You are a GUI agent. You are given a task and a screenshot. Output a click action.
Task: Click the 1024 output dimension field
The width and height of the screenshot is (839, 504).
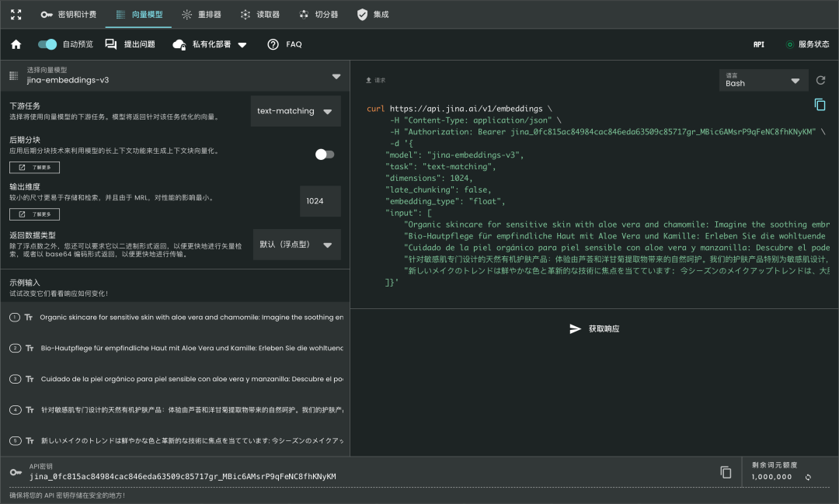click(x=320, y=201)
